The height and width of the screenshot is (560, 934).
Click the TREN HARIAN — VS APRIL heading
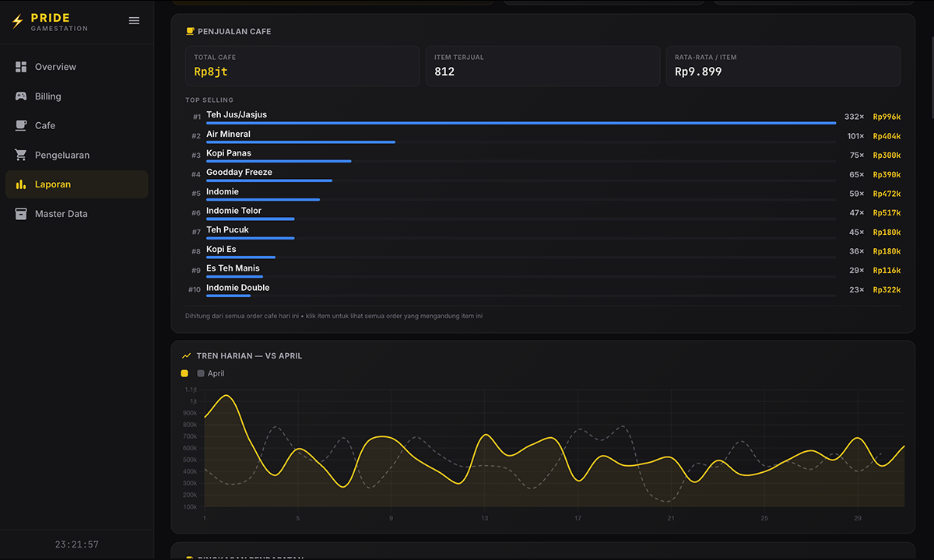click(x=249, y=355)
